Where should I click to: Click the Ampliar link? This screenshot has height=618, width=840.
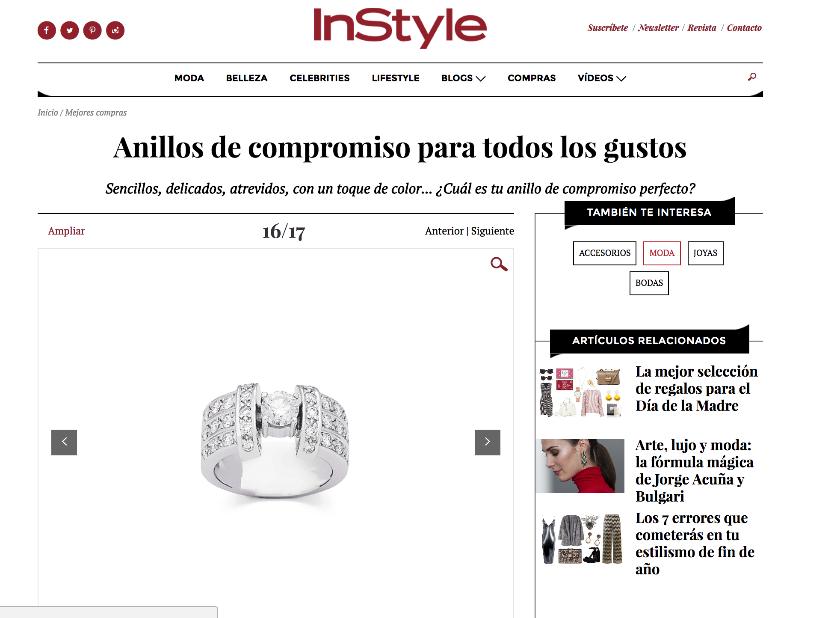point(66,231)
